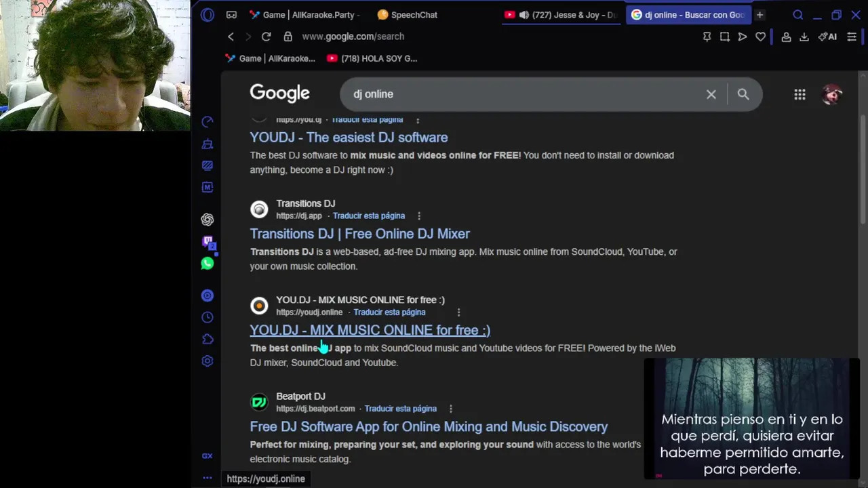Submit search with magnifier button
868x488 pixels.
click(743, 95)
